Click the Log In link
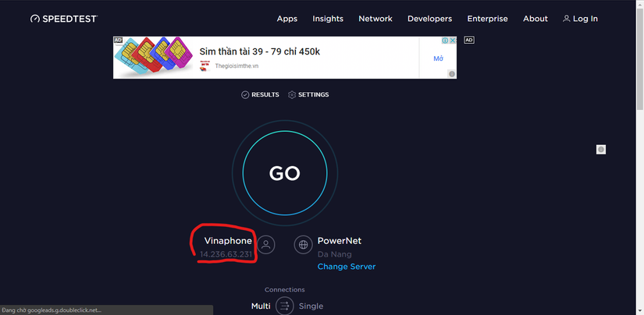 point(581,19)
